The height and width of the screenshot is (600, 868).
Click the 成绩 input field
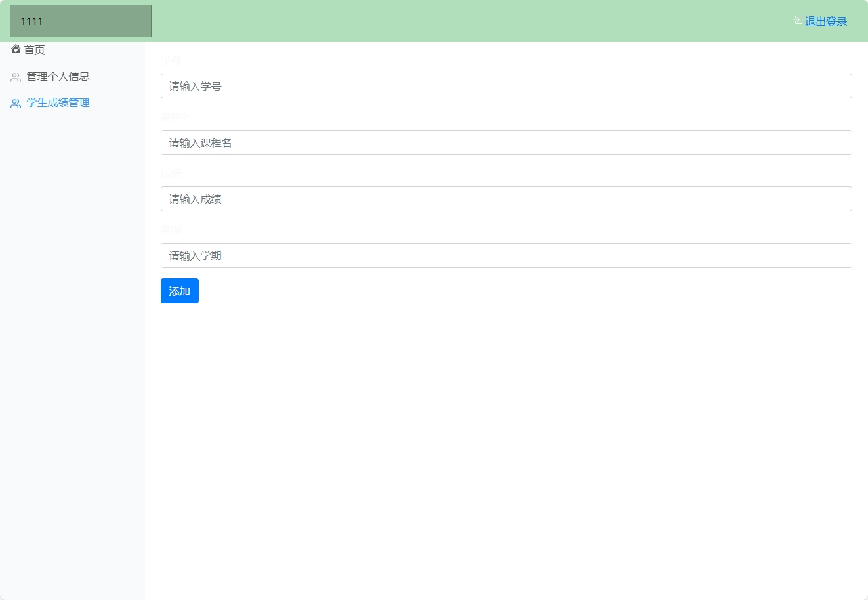click(x=505, y=199)
